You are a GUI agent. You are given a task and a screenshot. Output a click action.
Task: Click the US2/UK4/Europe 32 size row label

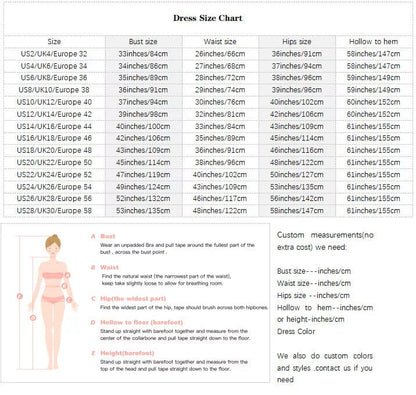point(54,54)
